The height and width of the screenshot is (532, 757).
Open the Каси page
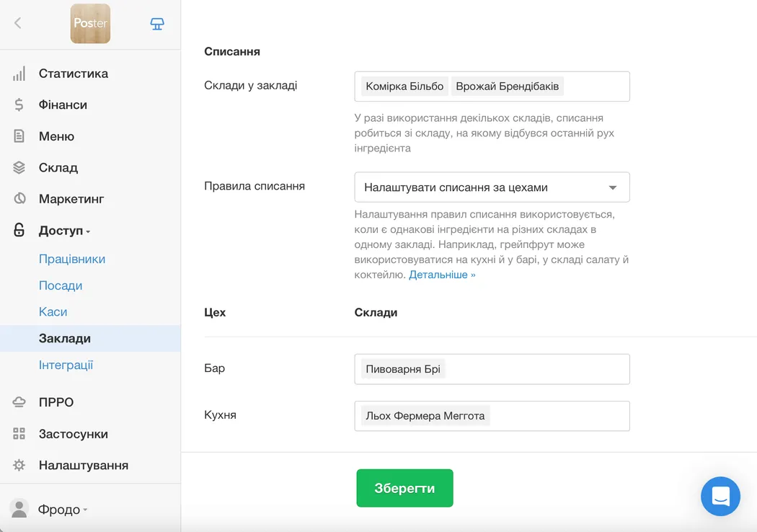pyautogui.click(x=53, y=311)
